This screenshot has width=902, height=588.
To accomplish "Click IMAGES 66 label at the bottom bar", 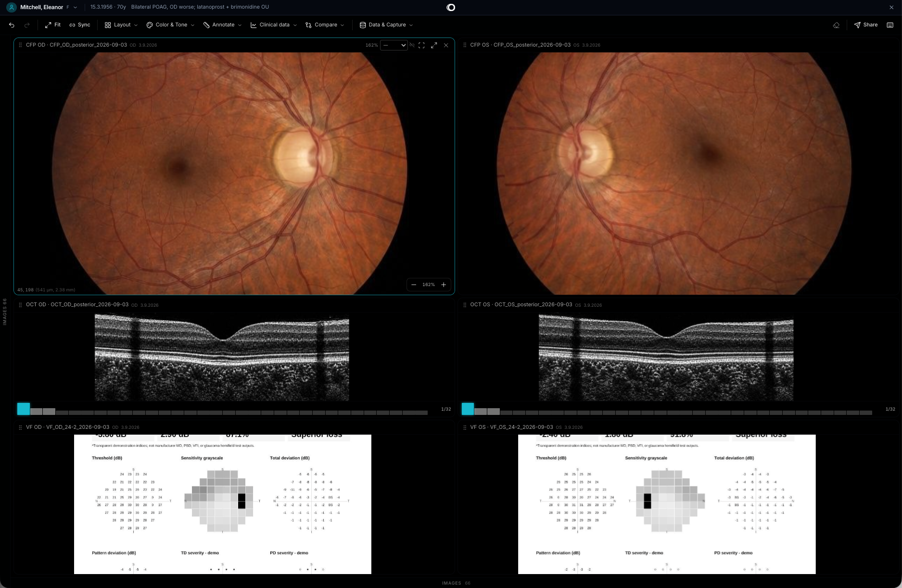I will tap(456, 583).
